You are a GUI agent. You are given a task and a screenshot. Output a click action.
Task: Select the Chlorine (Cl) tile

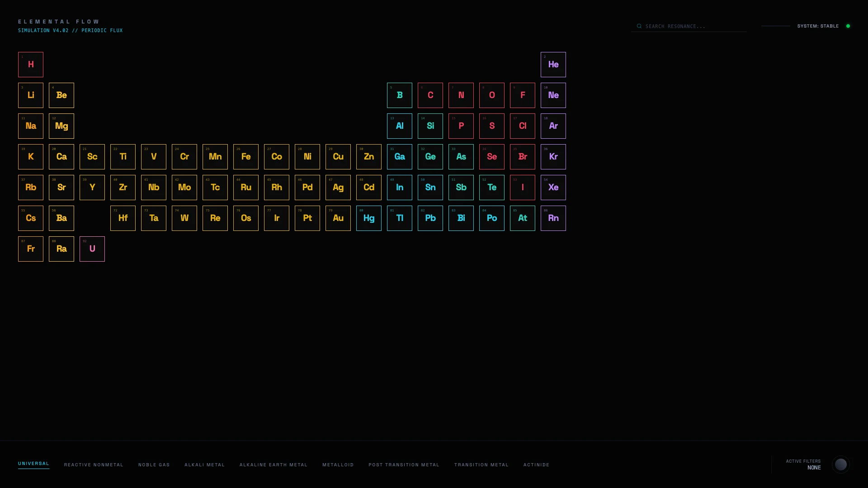pos(523,126)
